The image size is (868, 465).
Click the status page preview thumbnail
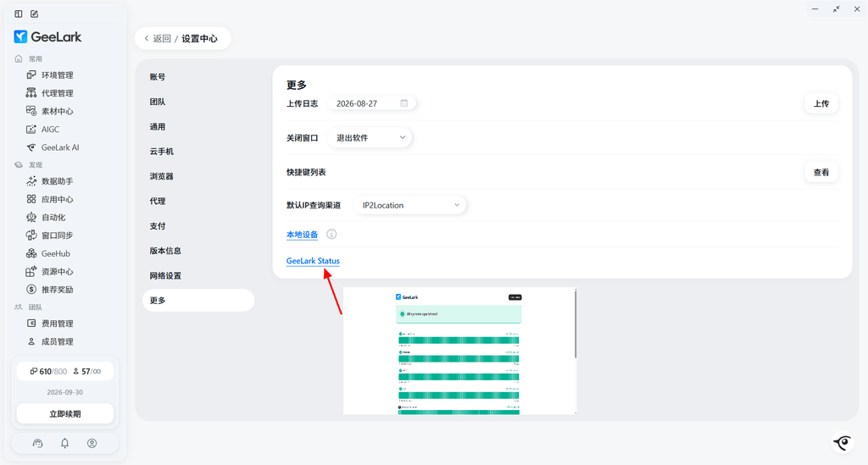[459, 352]
